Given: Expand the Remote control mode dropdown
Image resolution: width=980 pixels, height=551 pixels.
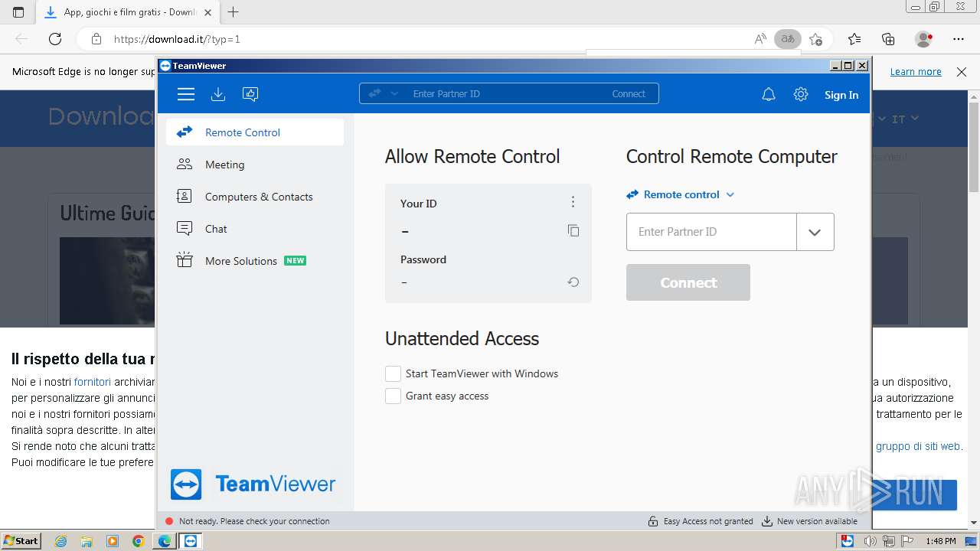Looking at the screenshot, I should [681, 194].
